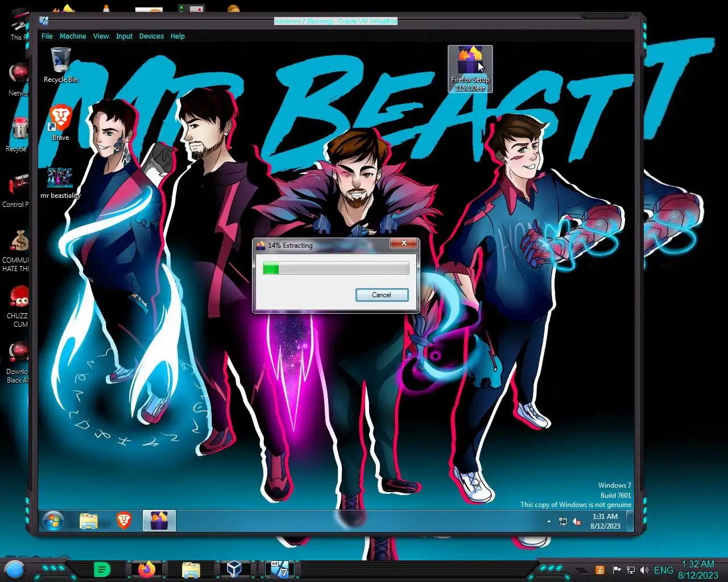Select the Brave shortcut on the VM desktop
The width and height of the screenshot is (728, 582).
pyautogui.click(x=60, y=123)
